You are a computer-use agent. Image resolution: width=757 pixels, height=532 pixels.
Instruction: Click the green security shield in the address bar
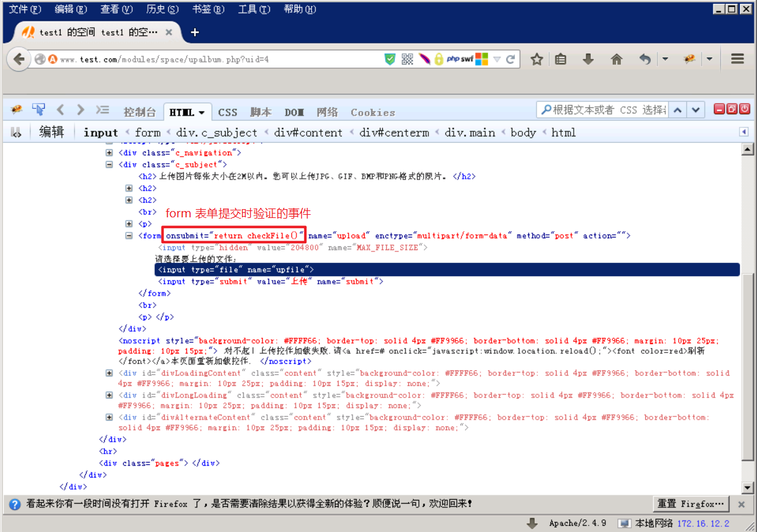tap(391, 59)
